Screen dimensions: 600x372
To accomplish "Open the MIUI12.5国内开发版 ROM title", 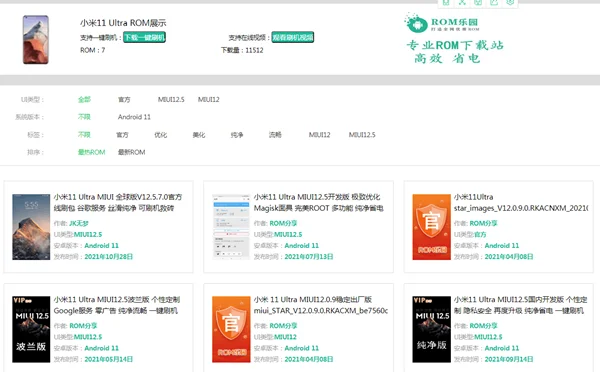I will [520, 305].
